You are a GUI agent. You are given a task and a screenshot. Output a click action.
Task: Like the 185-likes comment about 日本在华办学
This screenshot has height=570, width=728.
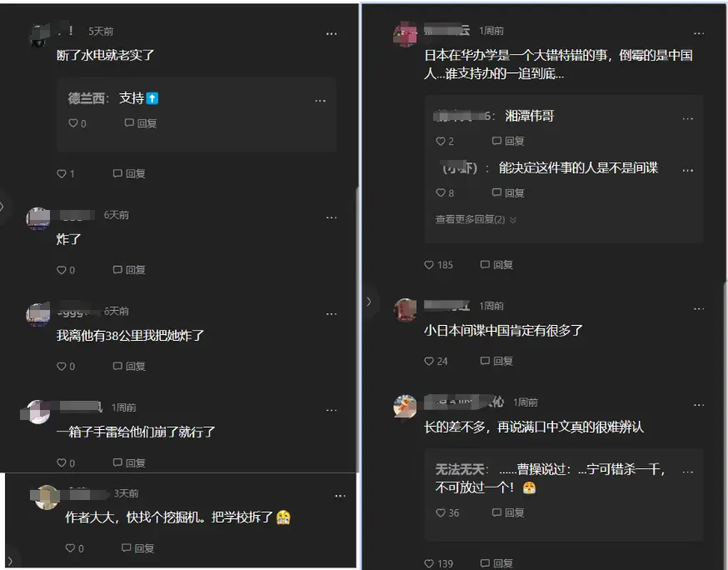438,265
